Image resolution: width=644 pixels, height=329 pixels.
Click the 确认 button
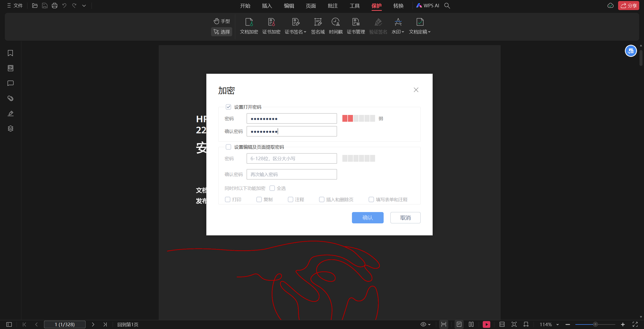point(368,218)
